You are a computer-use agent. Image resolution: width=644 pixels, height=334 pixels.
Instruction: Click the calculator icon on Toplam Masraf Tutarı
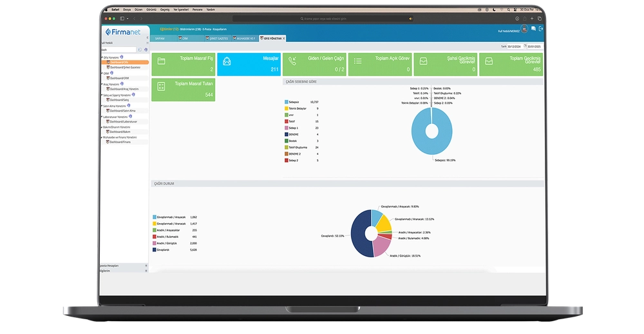[161, 86]
